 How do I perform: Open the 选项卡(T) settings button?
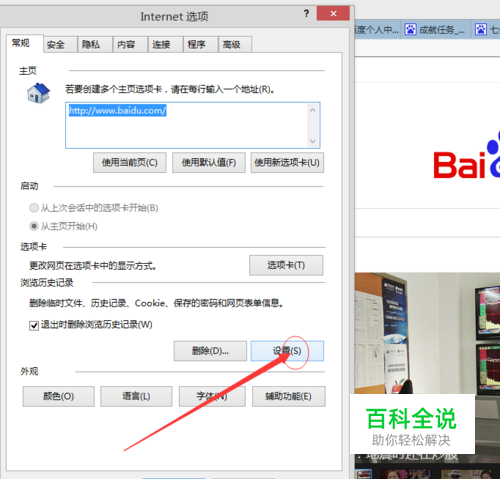pos(286,265)
